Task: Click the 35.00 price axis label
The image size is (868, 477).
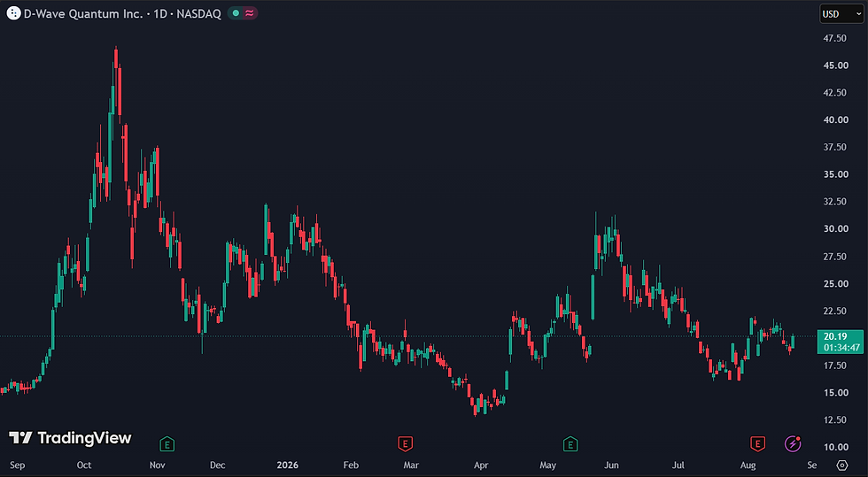Action: [836, 174]
